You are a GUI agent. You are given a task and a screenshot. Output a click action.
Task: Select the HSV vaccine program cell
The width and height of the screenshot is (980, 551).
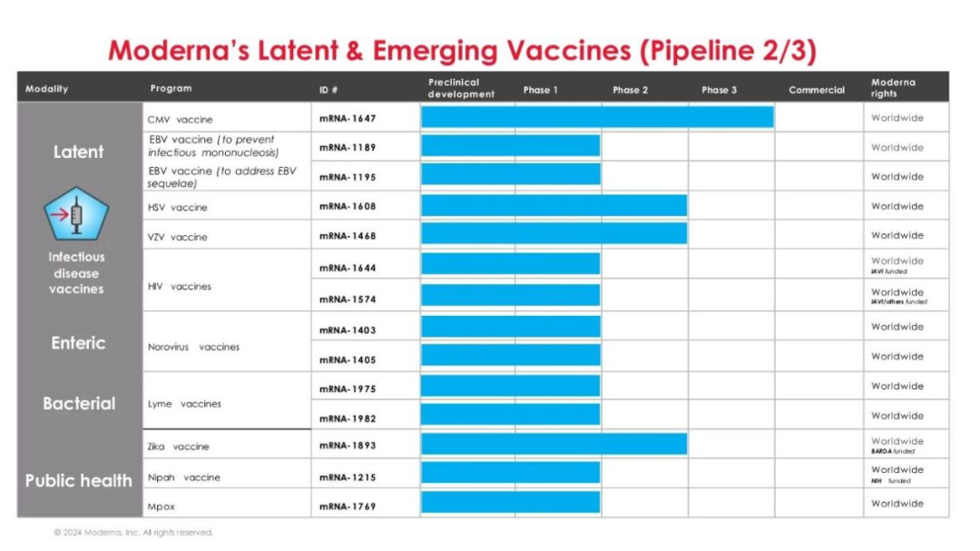pyautogui.click(x=177, y=207)
